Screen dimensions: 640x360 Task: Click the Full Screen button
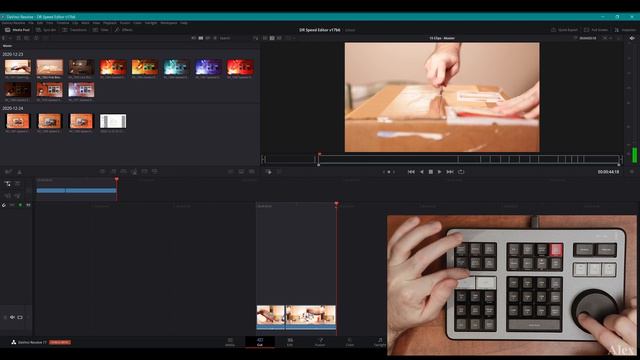596,30
